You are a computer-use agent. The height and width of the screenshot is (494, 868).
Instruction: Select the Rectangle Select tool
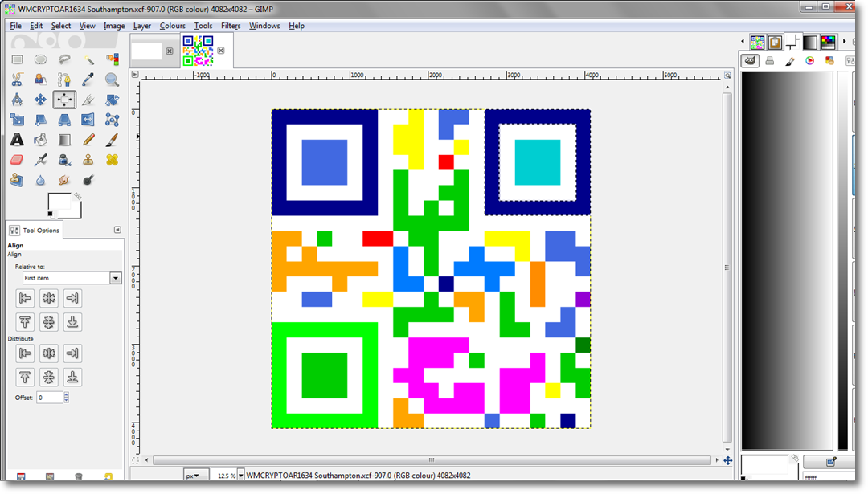pos(17,59)
